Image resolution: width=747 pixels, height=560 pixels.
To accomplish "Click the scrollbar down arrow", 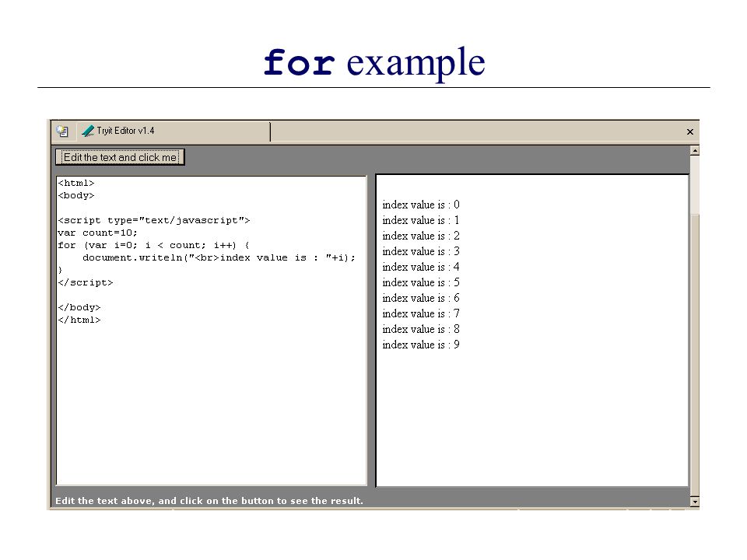I will (695, 502).
